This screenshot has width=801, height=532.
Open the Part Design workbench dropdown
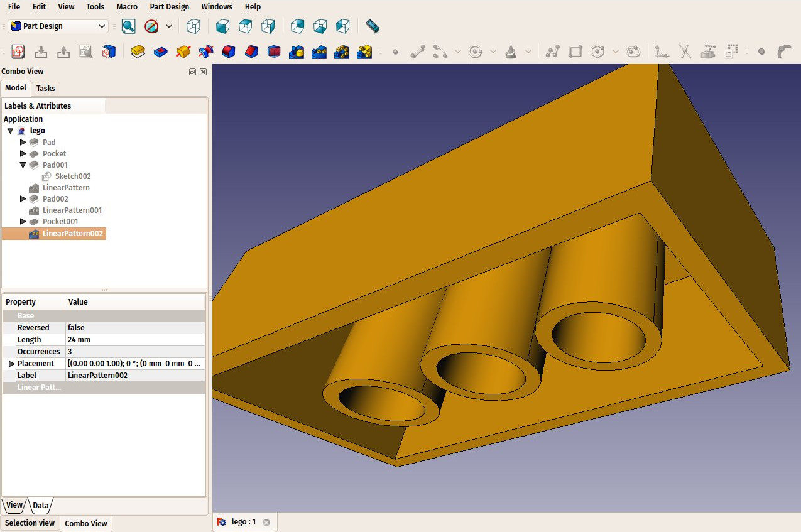[59, 26]
